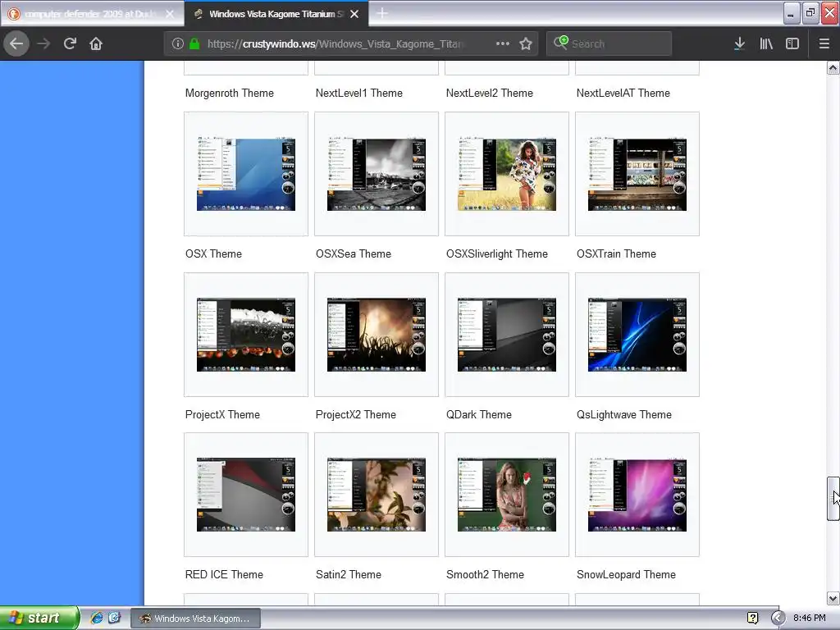This screenshot has height=630, width=840.
Task: Open the Windows Start menu
Action: point(39,618)
